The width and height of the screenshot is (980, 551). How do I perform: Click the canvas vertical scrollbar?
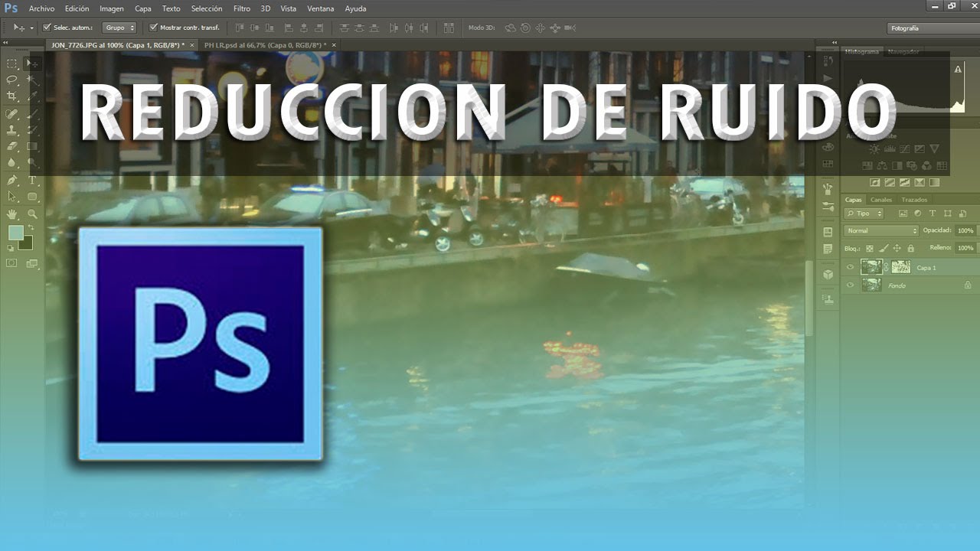tap(809, 297)
